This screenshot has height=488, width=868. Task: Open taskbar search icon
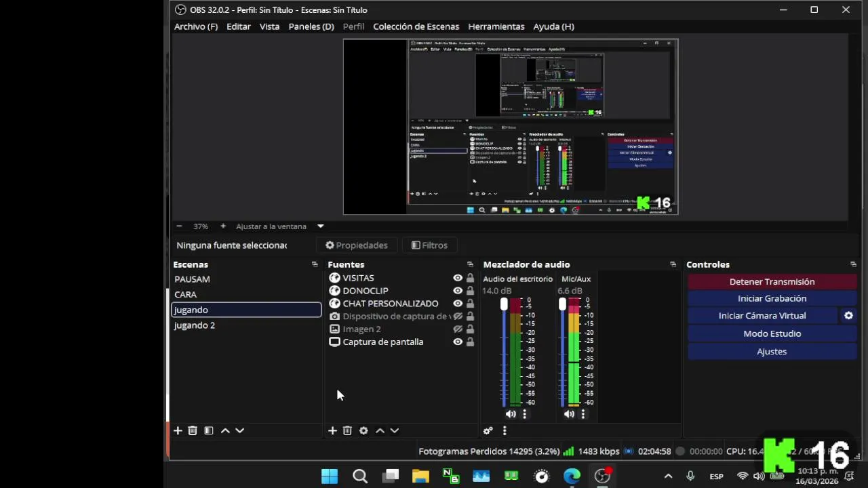pos(360,476)
